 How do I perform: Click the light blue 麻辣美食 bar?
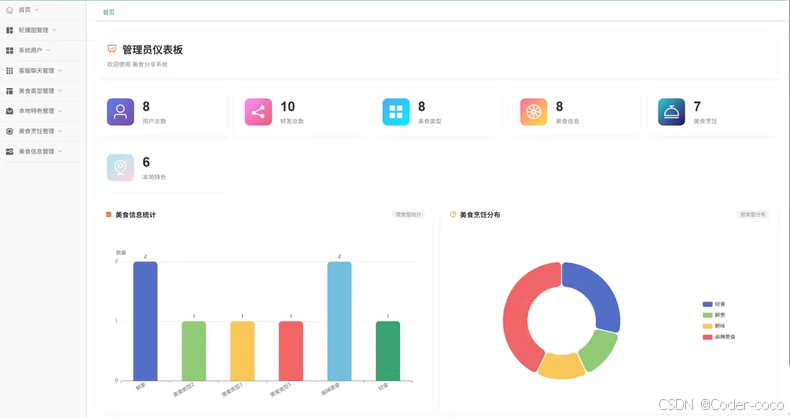click(x=339, y=321)
